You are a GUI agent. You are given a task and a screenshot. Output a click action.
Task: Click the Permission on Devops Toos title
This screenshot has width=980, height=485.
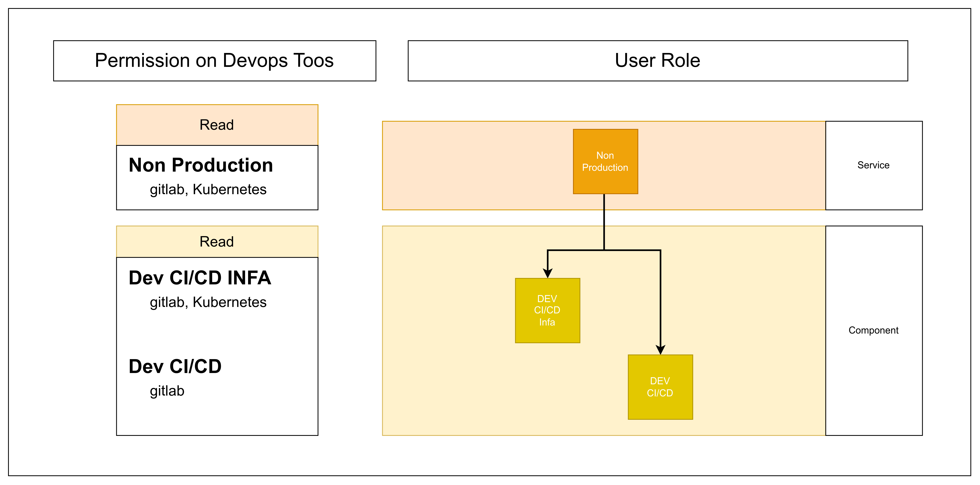coord(215,61)
